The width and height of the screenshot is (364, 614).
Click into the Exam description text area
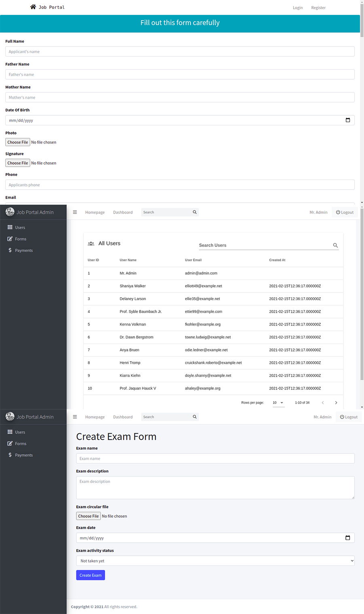coord(215,488)
